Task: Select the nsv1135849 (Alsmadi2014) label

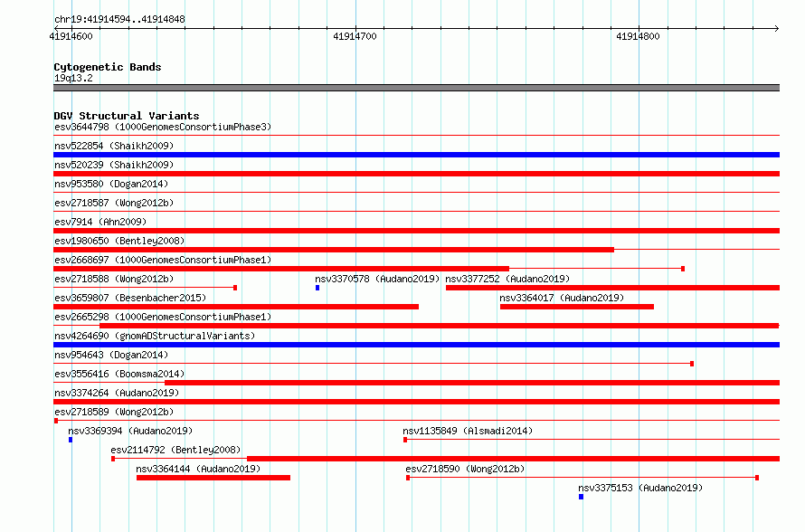Action: click(468, 431)
